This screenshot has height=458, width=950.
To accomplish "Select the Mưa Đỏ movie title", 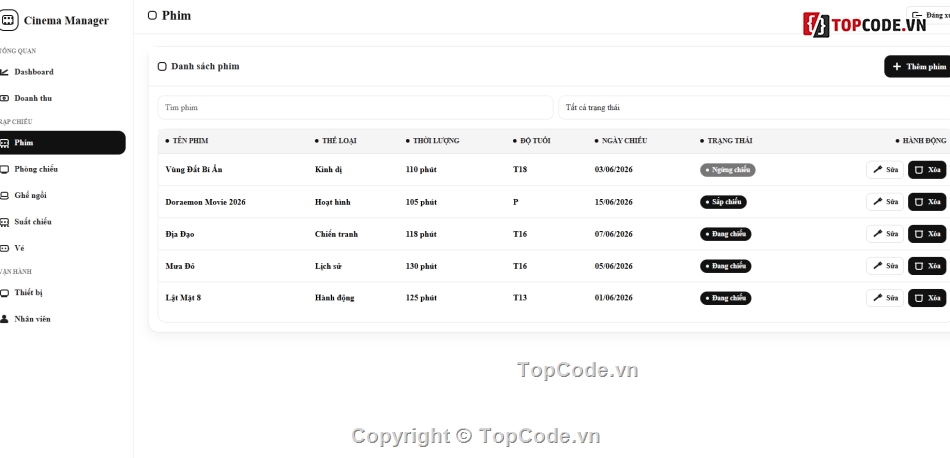I will pyautogui.click(x=180, y=267).
